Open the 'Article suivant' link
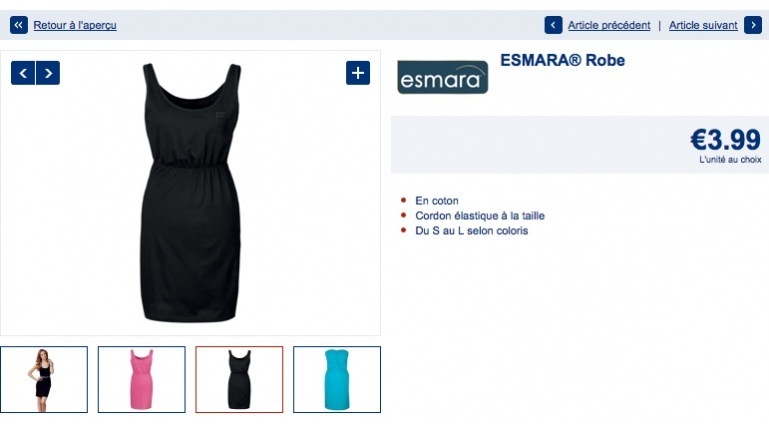 703,25
